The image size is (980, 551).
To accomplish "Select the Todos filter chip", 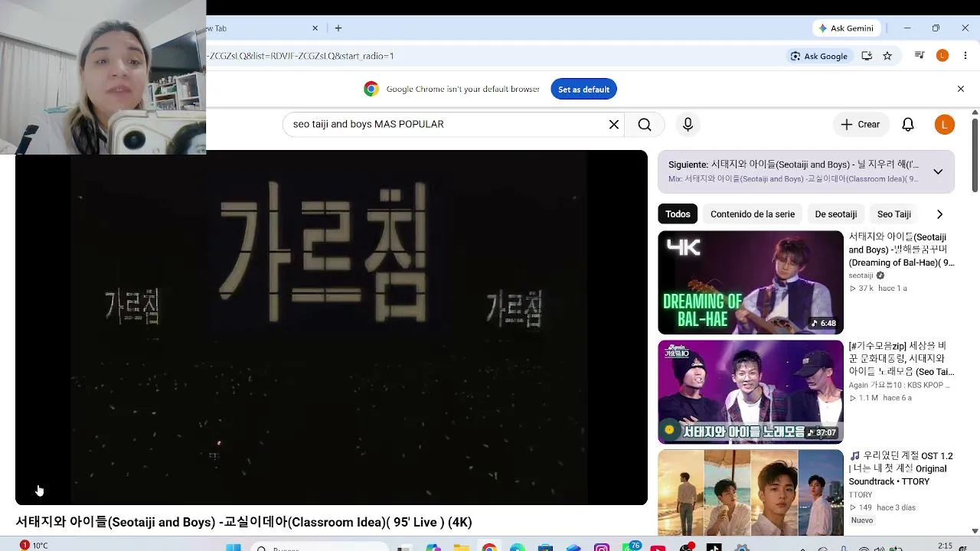I will pyautogui.click(x=678, y=214).
